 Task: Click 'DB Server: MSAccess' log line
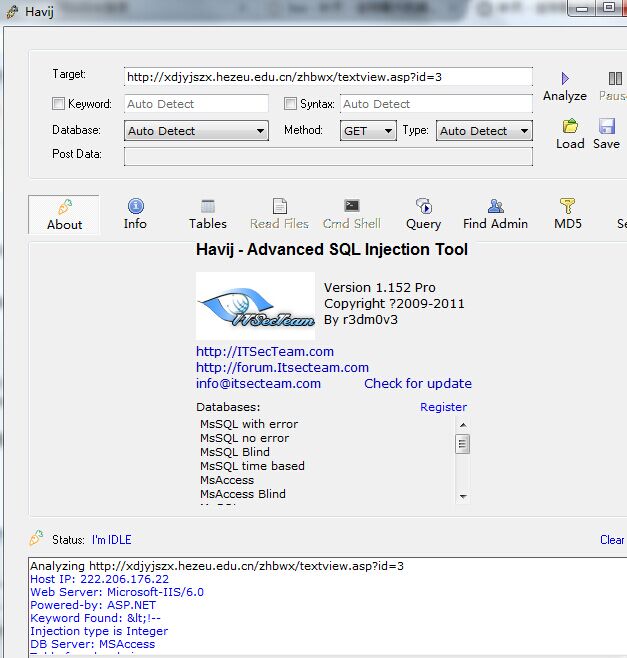(x=92, y=644)
